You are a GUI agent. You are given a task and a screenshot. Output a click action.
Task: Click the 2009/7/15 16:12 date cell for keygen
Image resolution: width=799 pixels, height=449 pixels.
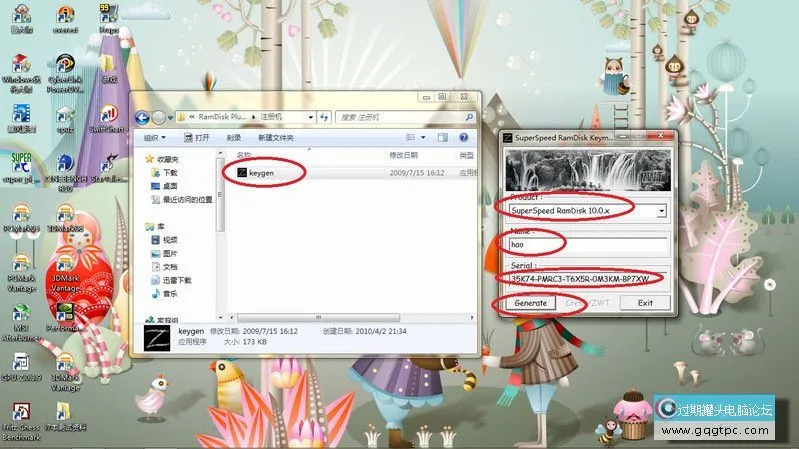pyautogui.click(x=416, y=173)
